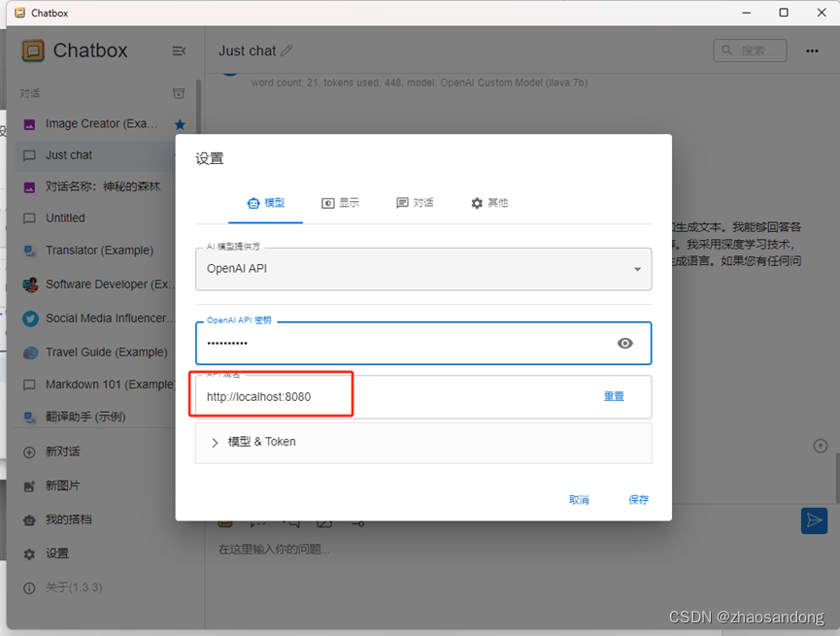Create a new image chat with 新图片

[x=63, y=485]
